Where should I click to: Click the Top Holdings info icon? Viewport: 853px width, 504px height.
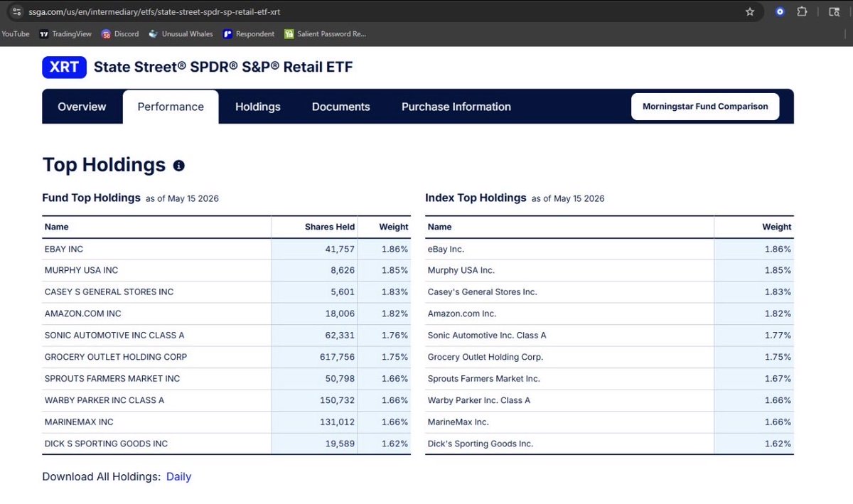[179, 166]
